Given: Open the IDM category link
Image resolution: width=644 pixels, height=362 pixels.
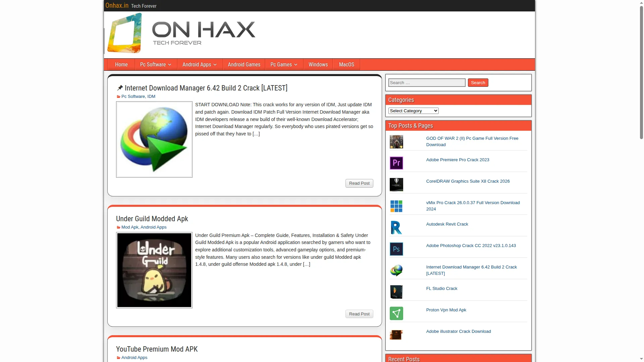Looking at the screenshot, I should 151,97.
